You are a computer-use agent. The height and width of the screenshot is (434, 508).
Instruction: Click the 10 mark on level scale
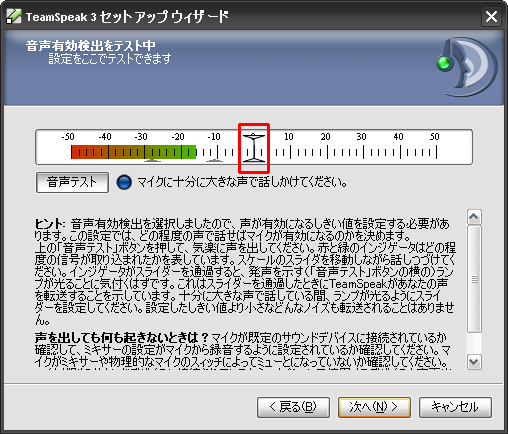tap(289, 137)
